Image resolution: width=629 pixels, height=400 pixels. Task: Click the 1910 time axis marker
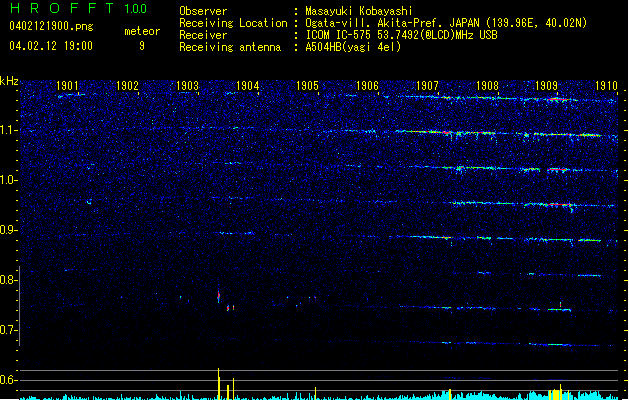[606, 85]
